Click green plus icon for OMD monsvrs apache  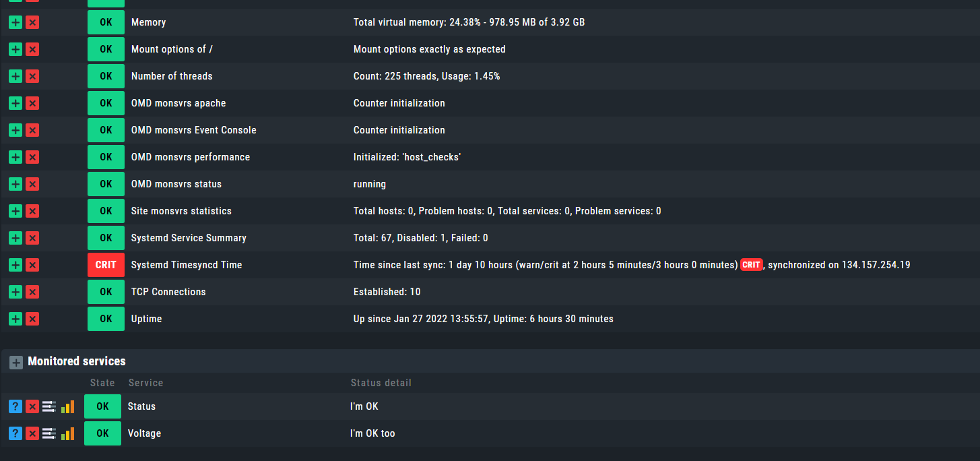(x=15, y=103)
